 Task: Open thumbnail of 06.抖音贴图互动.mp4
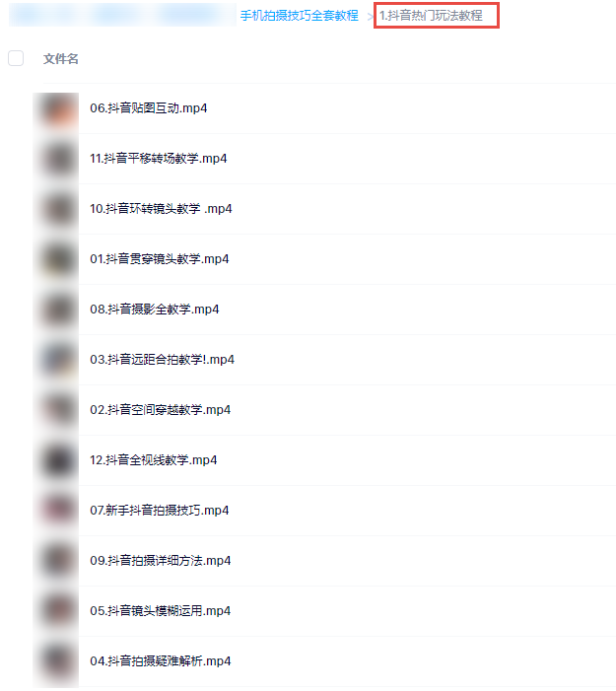pos(57,108)
